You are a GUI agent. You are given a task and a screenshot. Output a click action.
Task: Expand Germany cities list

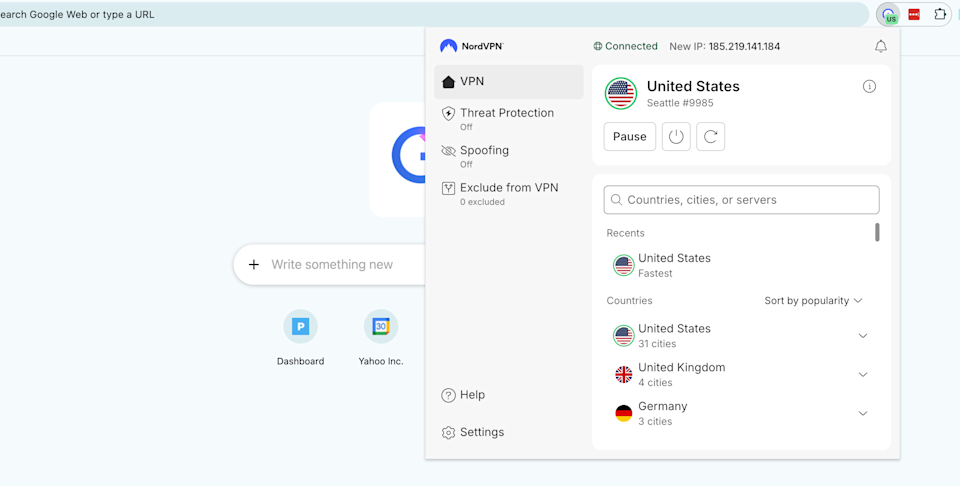point(863,413)
